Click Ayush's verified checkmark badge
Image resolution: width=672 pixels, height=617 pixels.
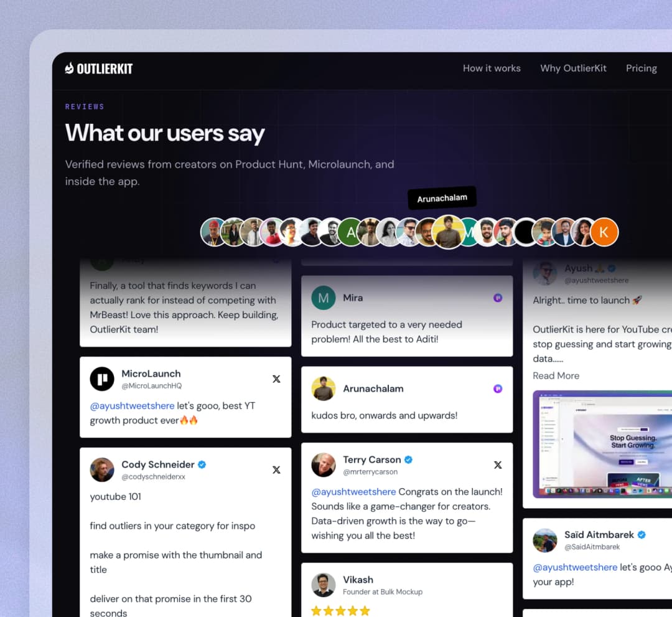coord(612,268)
